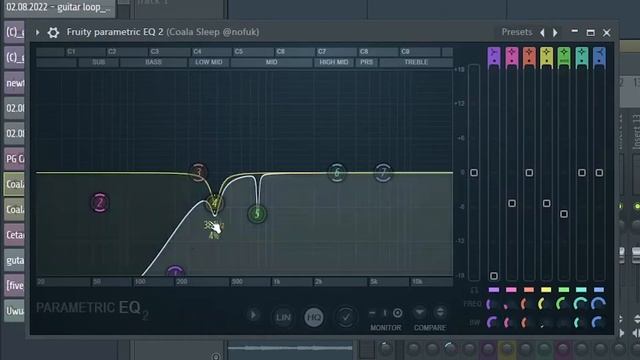Screen dimensions: 640x360
Task: Open the plugin options arrow beside gear
Action: pos(37,32)
